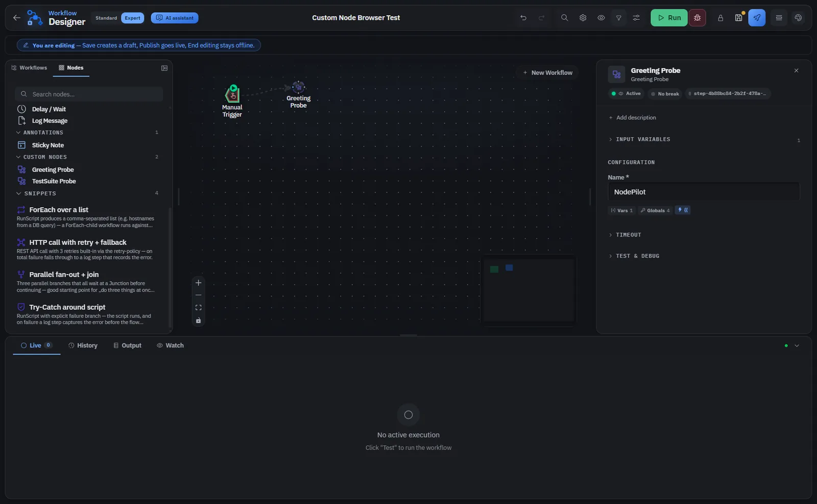Select the Delay / Wait node
The height and width of the screenshot is (504, 817).
(x=49, y=109)
